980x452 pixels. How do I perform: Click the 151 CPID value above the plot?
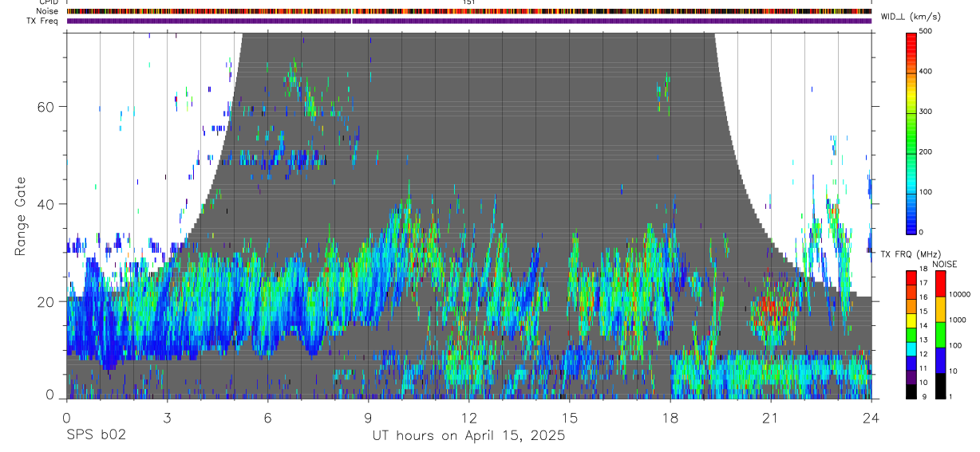coord(469,2)
